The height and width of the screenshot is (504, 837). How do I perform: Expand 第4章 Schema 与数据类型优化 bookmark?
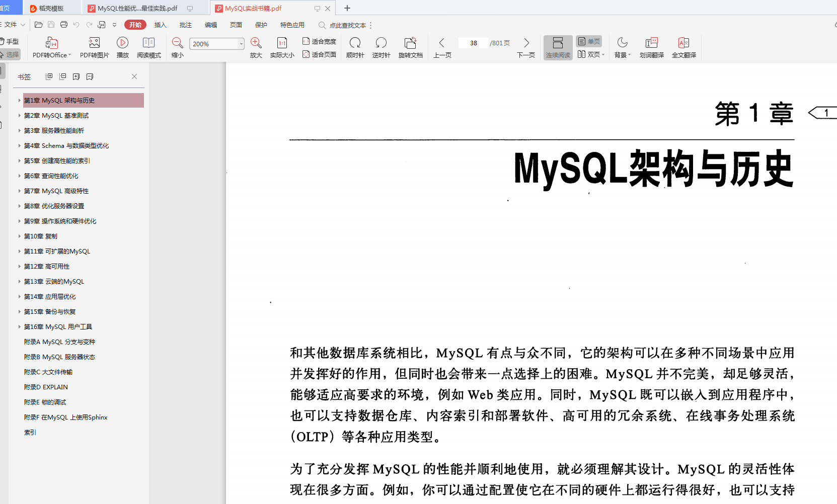click(x=20, y=145)
